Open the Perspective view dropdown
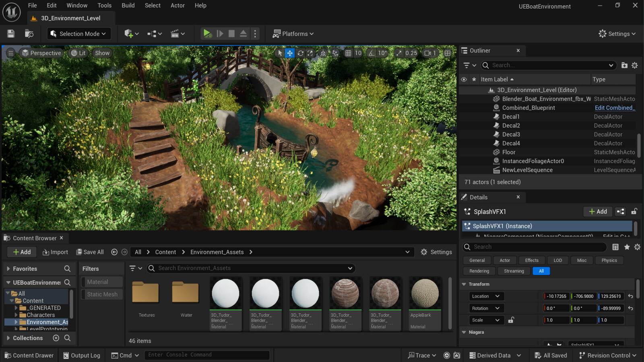 click(x=41, y=53)
